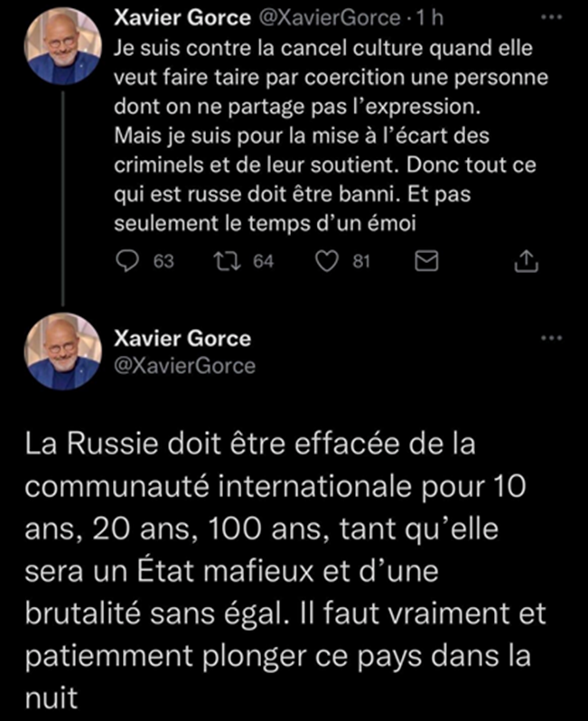Click the reply speech bubble icon
588x721 pixels.
(x=126, y=261)
